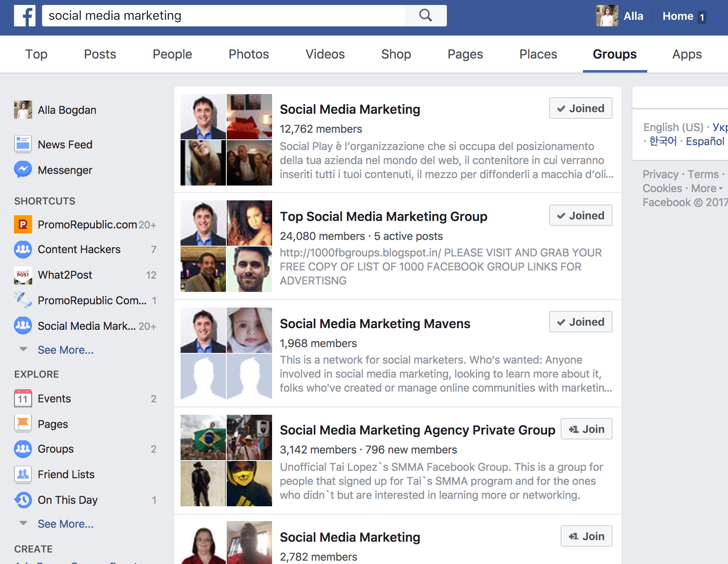Click Social Media Marketing Mavens thumbnail collage
The height and width of the screenshot is (564, 728).
click(226, 353)
